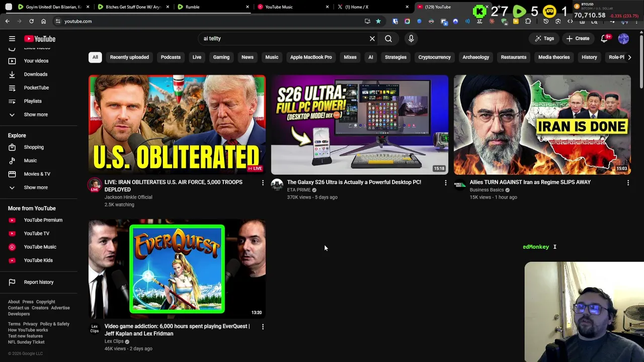
Task: Clear the search box with the X icon
Action: click(372, 39)
